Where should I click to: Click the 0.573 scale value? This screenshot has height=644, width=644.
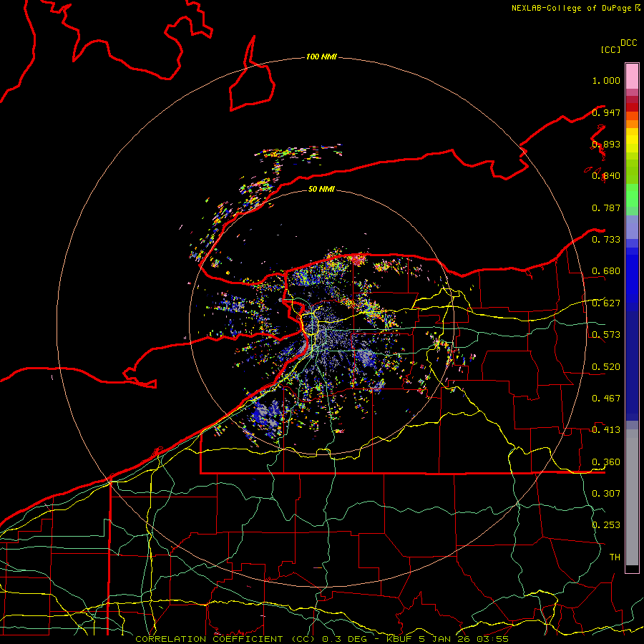tap(606, 335)
